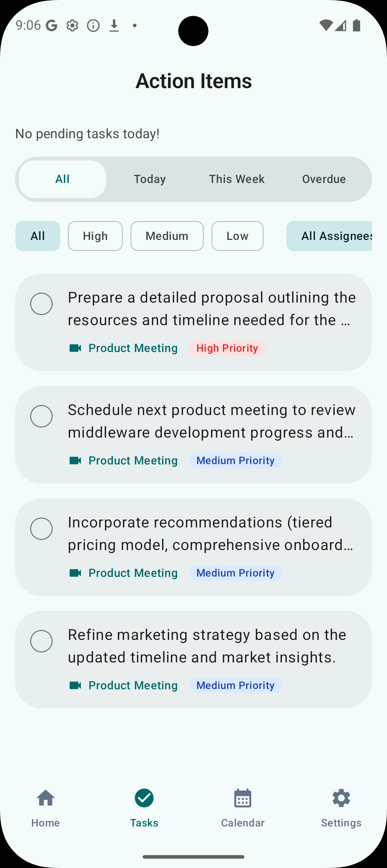The width and height of the screenshot is (387, 868).
Task: Complete the incorporate recommendations task
Action: tap(41, 529)
